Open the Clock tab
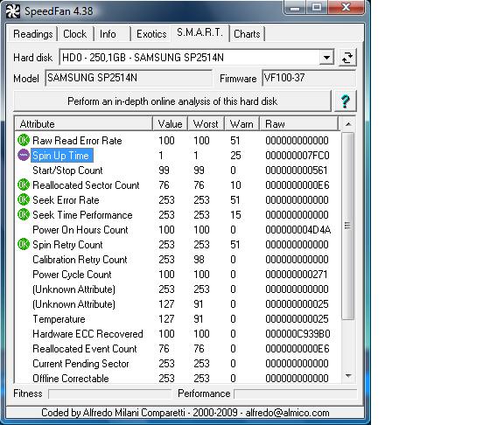 75,34
